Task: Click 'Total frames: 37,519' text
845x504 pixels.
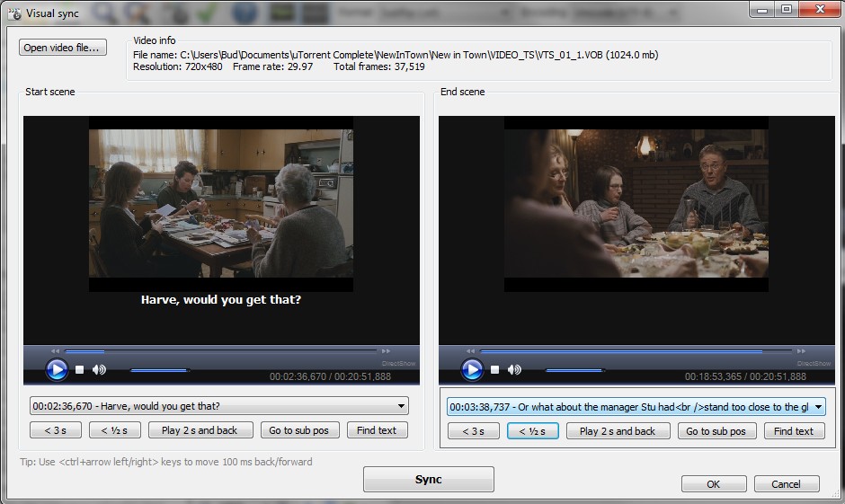Action: point(378,66)
